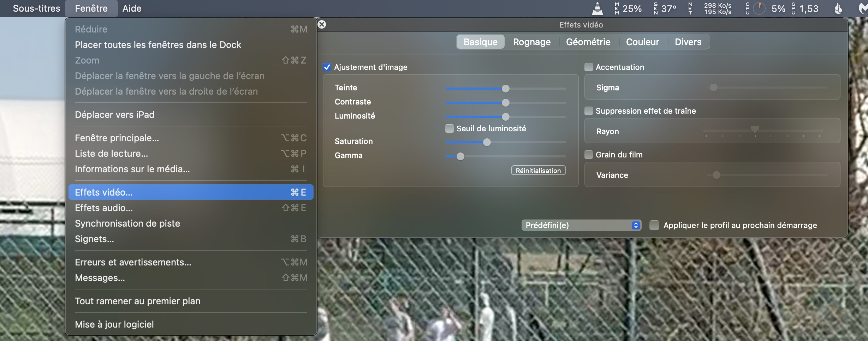Open the sensor temperature 37° status item

tap(665, 8)
